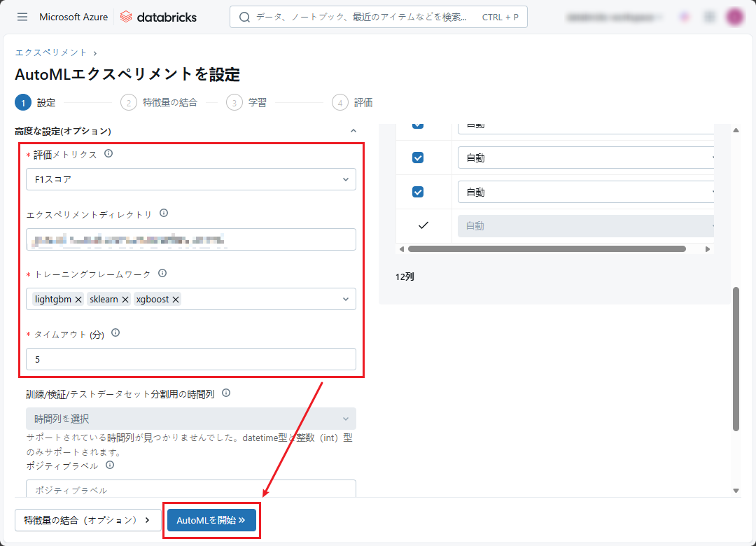
Task: Click the 特徴量の結合（オプション） button
Action: [87, 520]
